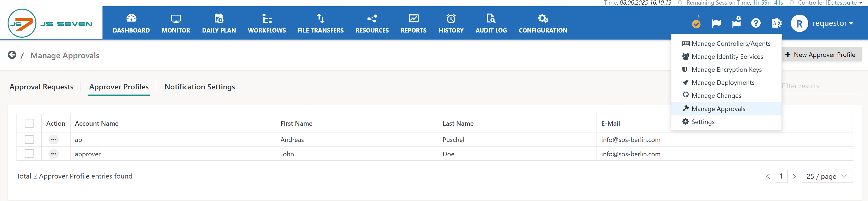The image size is (868, 201).
Task: Click info@sos-berlin.com in approver row
Action: tap(630, 154)
